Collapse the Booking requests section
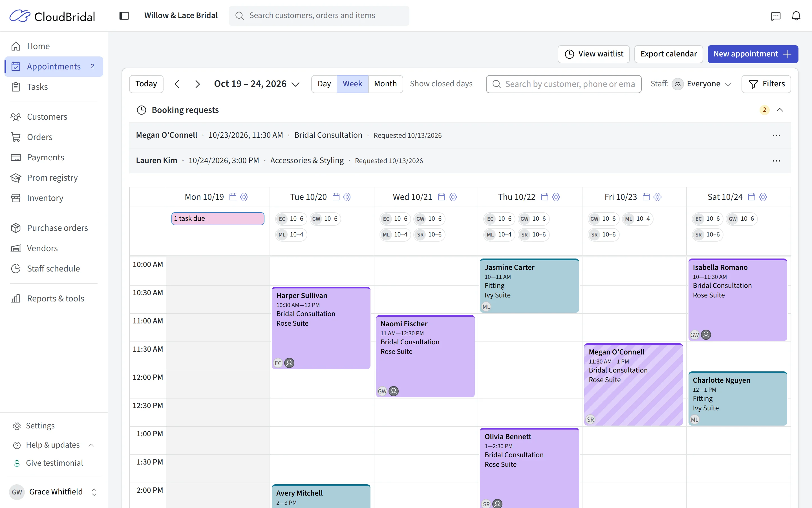 tap(780, 110)
